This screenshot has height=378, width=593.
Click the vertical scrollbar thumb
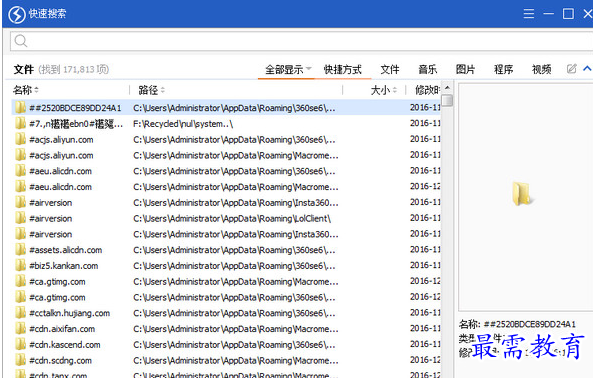447,101
